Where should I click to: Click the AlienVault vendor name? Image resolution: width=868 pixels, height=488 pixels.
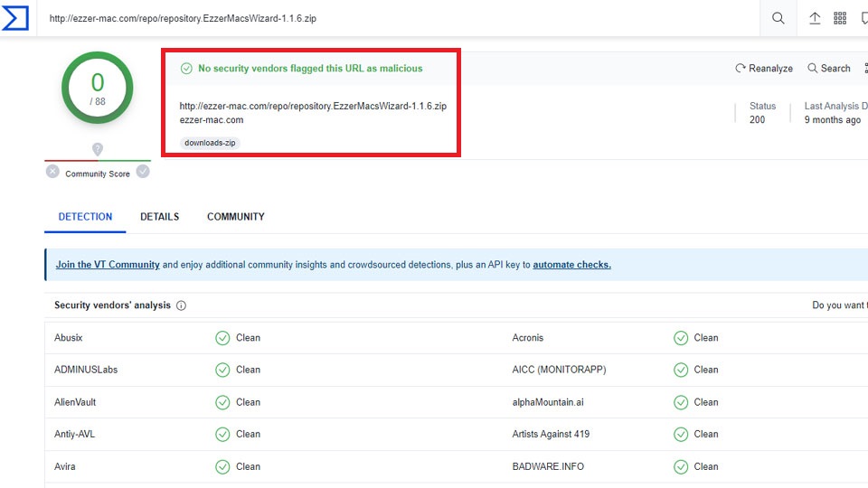click(75, 402)
